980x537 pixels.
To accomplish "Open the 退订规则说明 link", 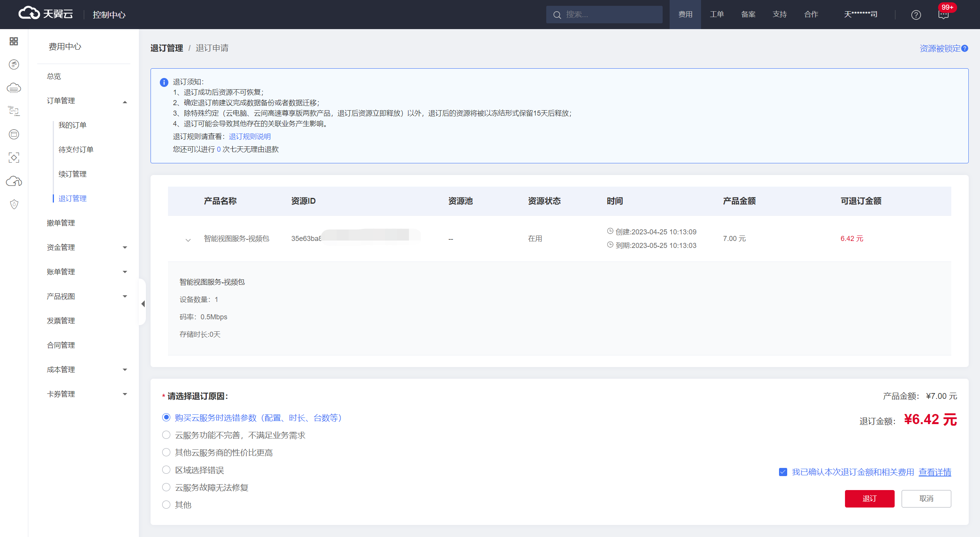I will click(x=249, y=137).
